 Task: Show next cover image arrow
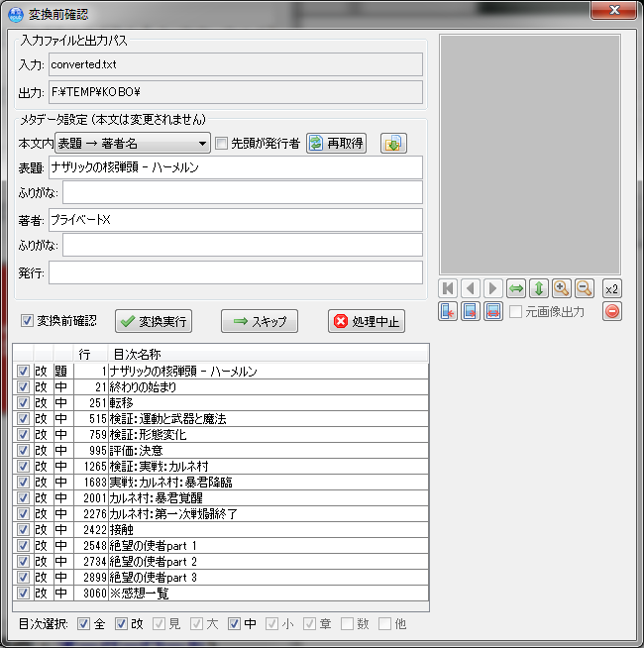[493, 288]
